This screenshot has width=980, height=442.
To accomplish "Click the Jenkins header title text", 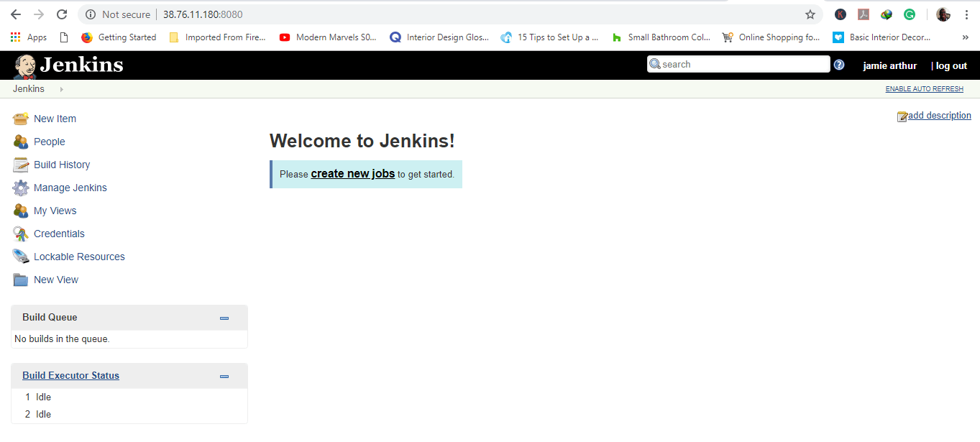I will (x=81, y=65).
